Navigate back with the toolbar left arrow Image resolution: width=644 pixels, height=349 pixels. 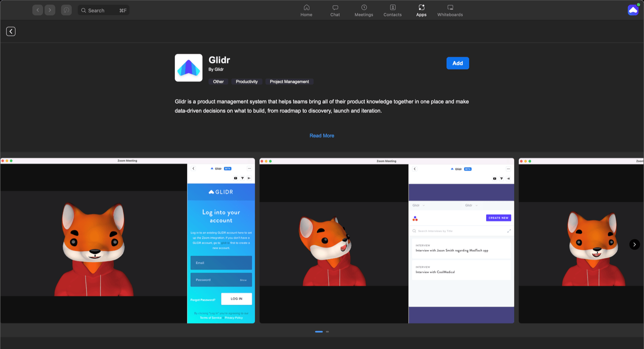[x=37, y=10]
